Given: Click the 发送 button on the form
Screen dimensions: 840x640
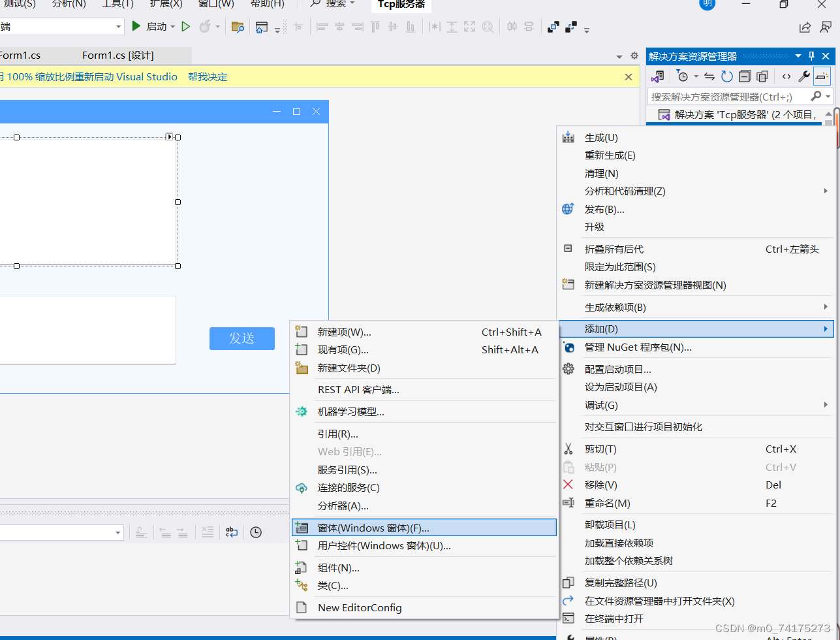Looking at the screenshot, I should click(x=241, y=338).
